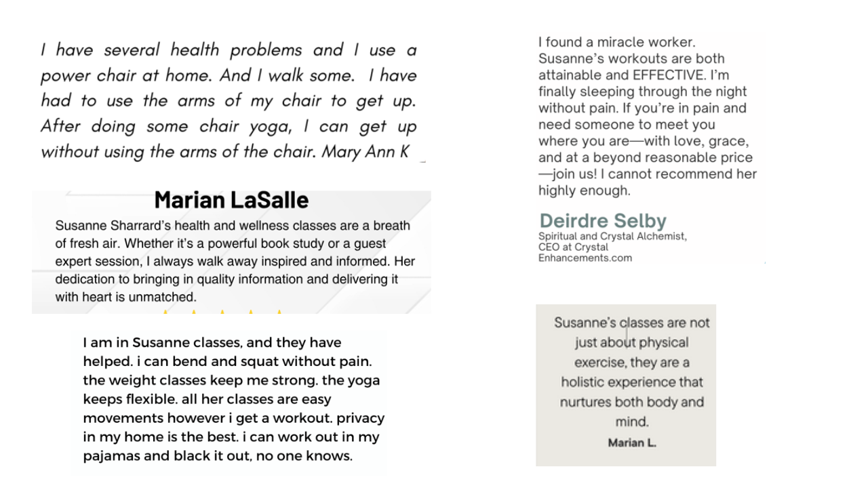Click the Marian LaSalle heading
The height and width of the screenshot is (488, 868).
(231, 200)
